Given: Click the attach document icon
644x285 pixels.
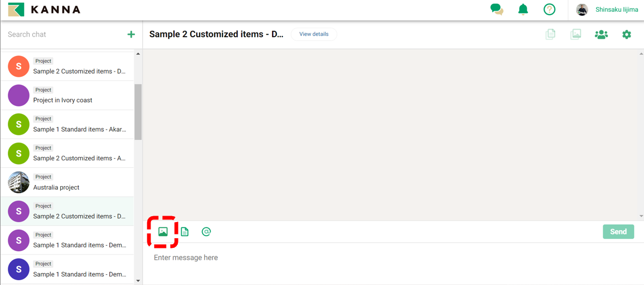Looking at the screenshot, I should (x=185, y=232).
